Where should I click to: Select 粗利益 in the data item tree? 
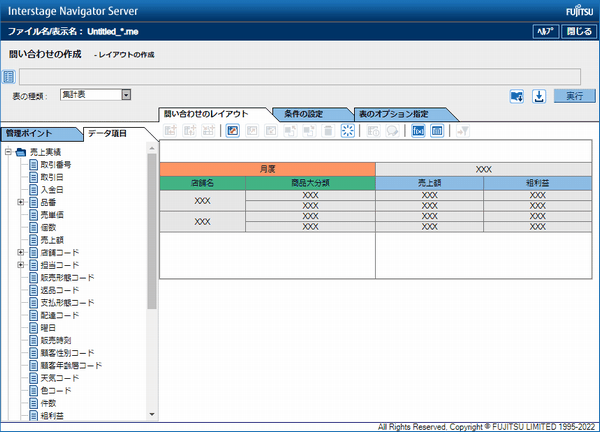(52, 416)
